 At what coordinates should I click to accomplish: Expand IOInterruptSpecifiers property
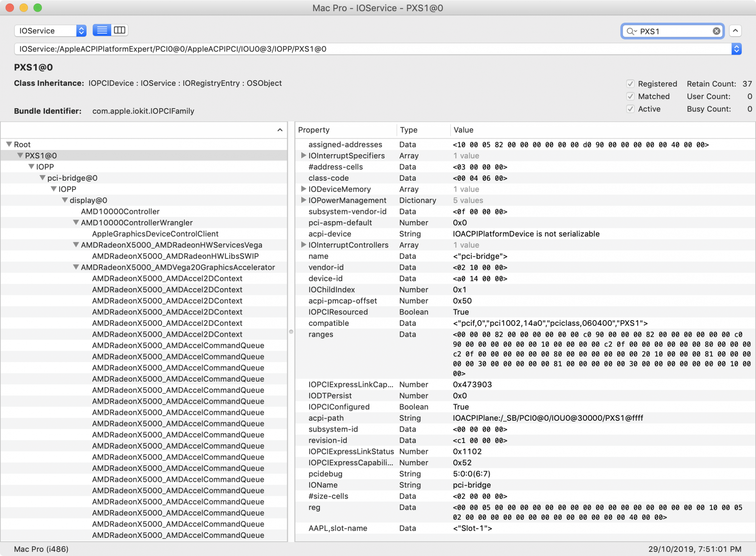(x=303, y=155)
